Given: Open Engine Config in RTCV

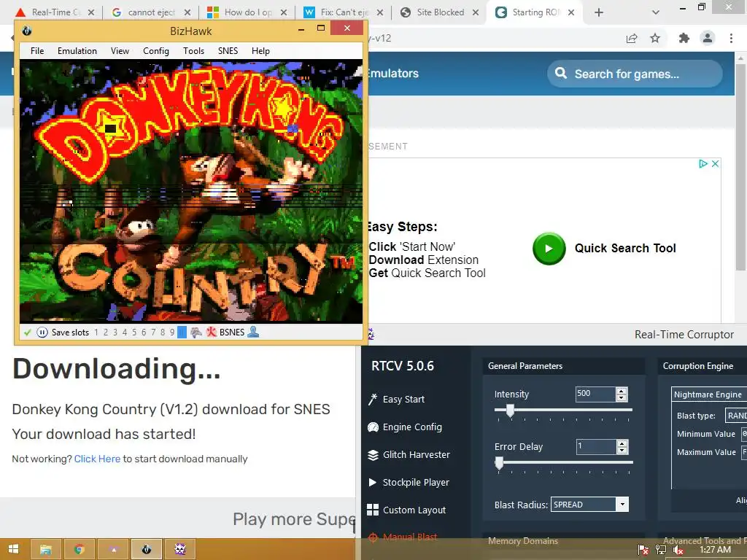Looking at the screenshot, I should pos(405,427).
